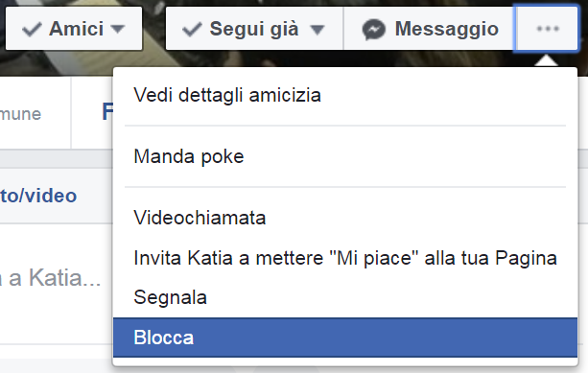Open the friends-in-common tab

click(x=21, y=114)
